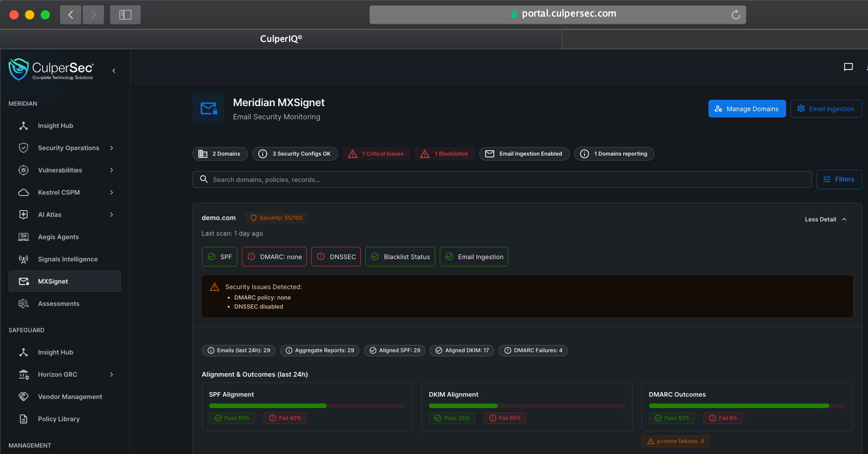Click the DMARC Failures: 4 chip

tap(533, 350)
